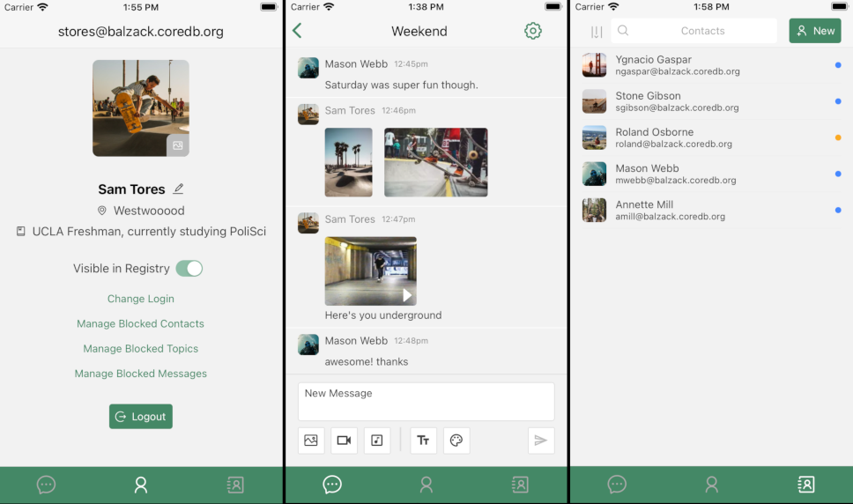Image resolution: width=853 pixels, height=504 pixels.
Task: Open the text color palette icon
Action: point(456,441)
